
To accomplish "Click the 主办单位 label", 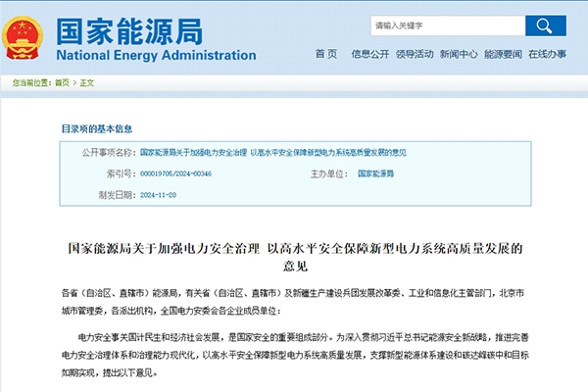I will click(329, 173).
